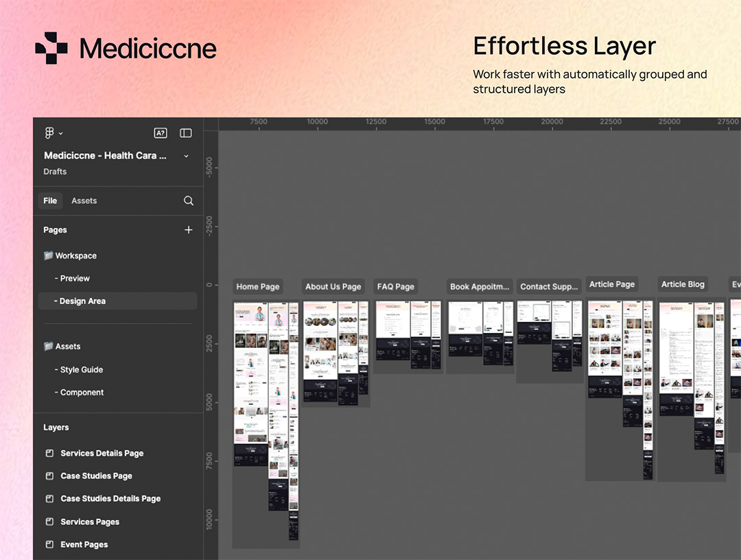The height and width of the screenshot is (560, 741).
Task: Toggle the sidebar panel collapse icon
Action: pyautogui.click(x=186, y=133)
